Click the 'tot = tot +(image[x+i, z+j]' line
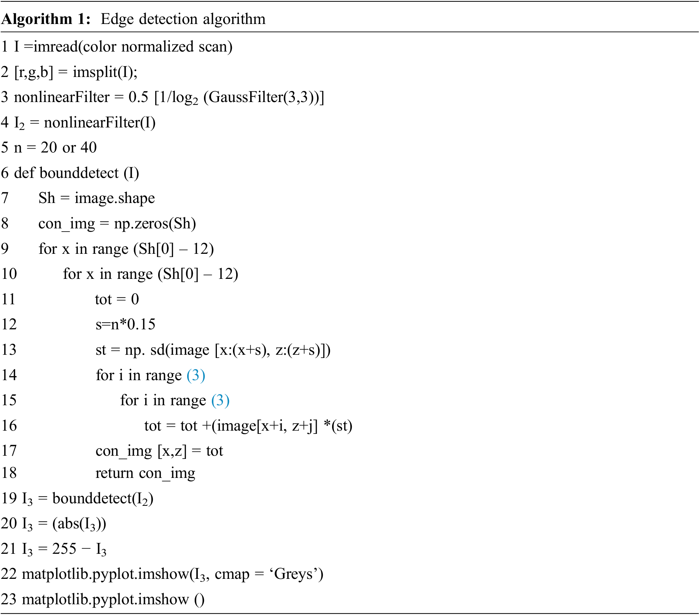 [x=248, y=426]
